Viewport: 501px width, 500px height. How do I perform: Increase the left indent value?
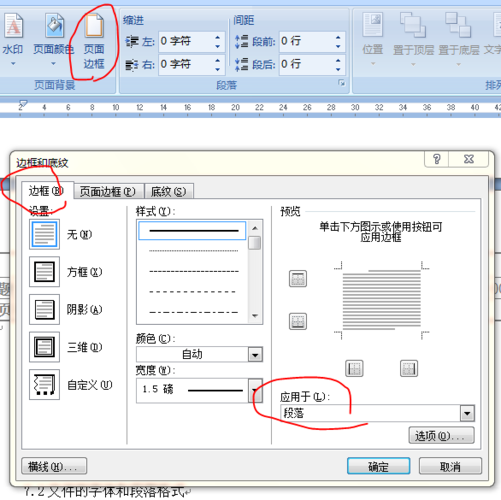[218, 37]
